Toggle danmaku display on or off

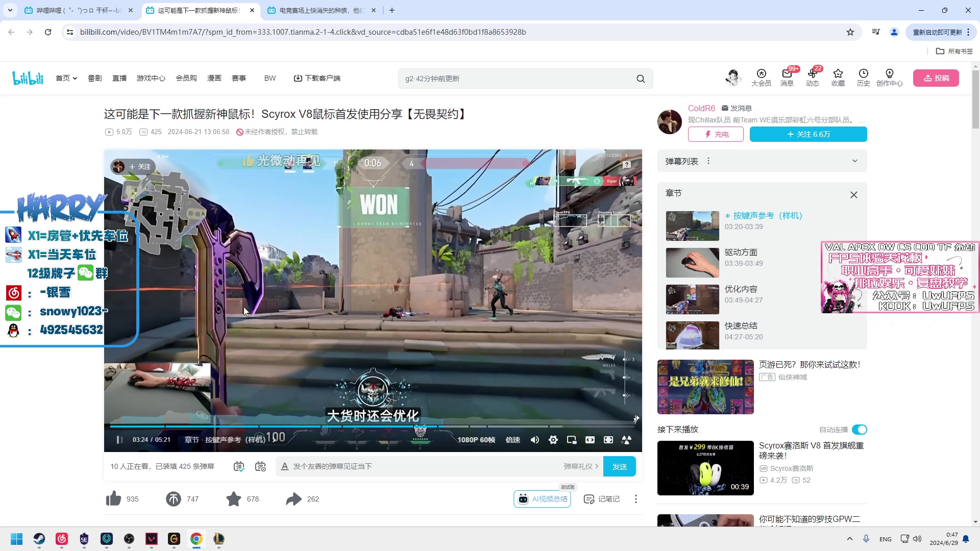(x=239, y=466)
